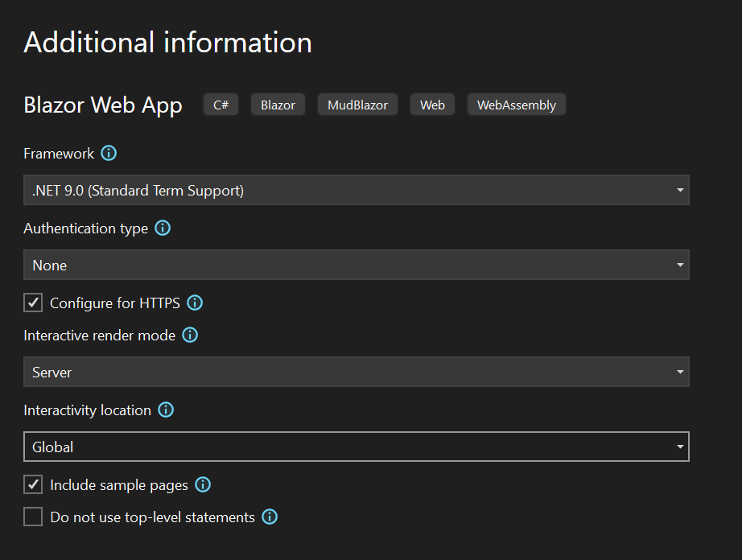Open the Framework .NET 9.0 dropdown
The width and height of the screenshot is (742, 560).
point(357,190)
